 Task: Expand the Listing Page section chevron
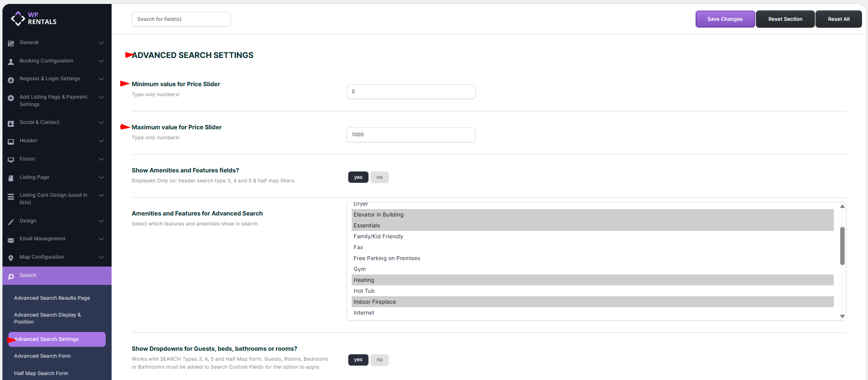(101, 177)
